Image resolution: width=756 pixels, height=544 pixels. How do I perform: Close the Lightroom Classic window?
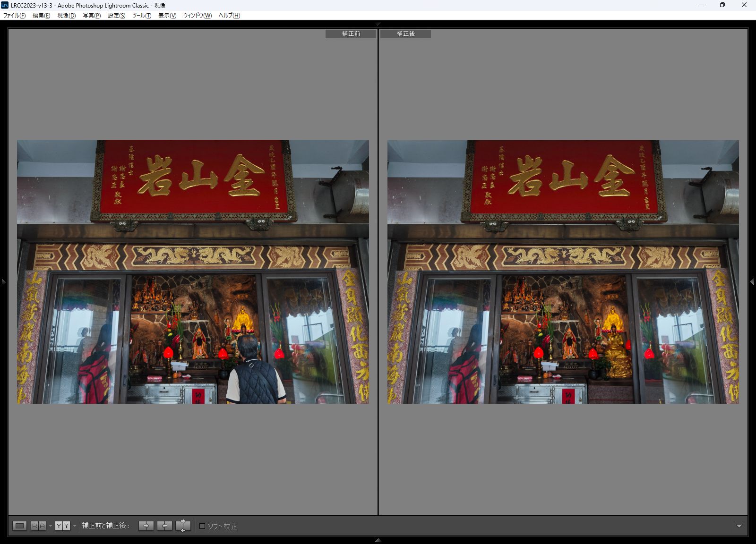click(x=744, y=5)
